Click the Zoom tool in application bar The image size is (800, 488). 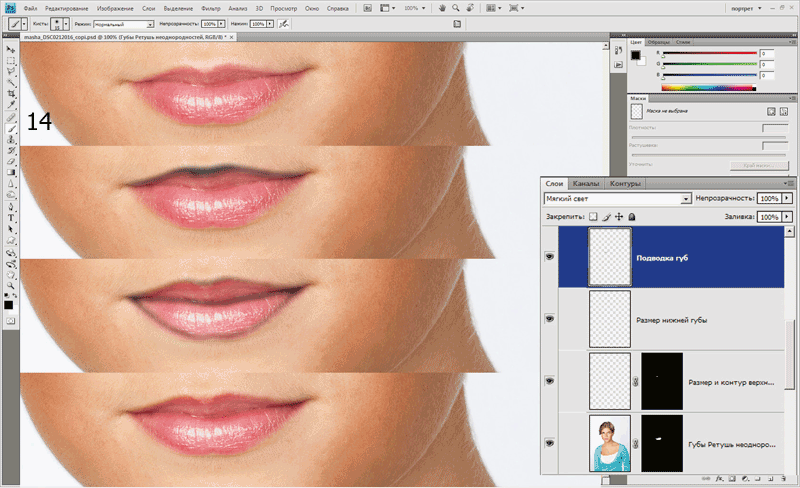click(456, 8)
